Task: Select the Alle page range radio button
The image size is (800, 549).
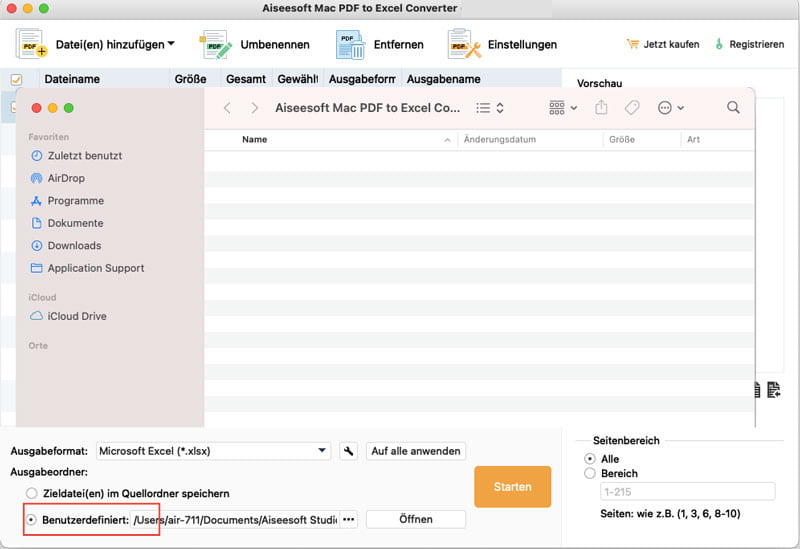Action: [x=590, y=459]
